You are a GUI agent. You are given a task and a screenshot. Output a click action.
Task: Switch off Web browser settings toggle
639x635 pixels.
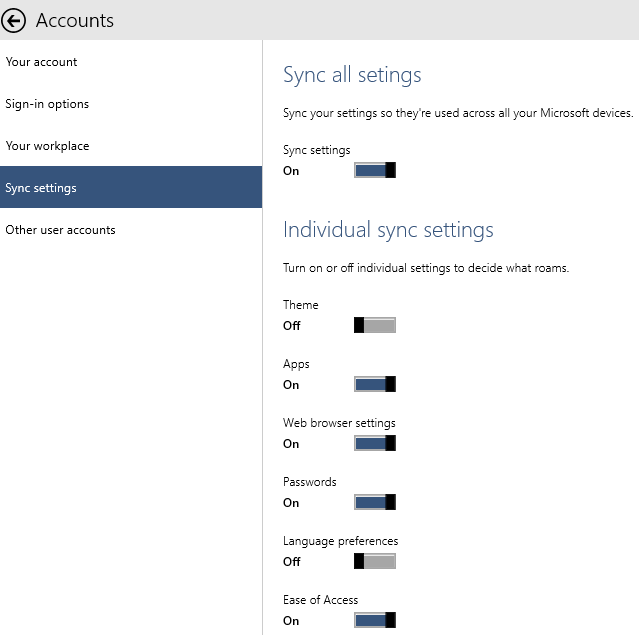tap(375, 443)
